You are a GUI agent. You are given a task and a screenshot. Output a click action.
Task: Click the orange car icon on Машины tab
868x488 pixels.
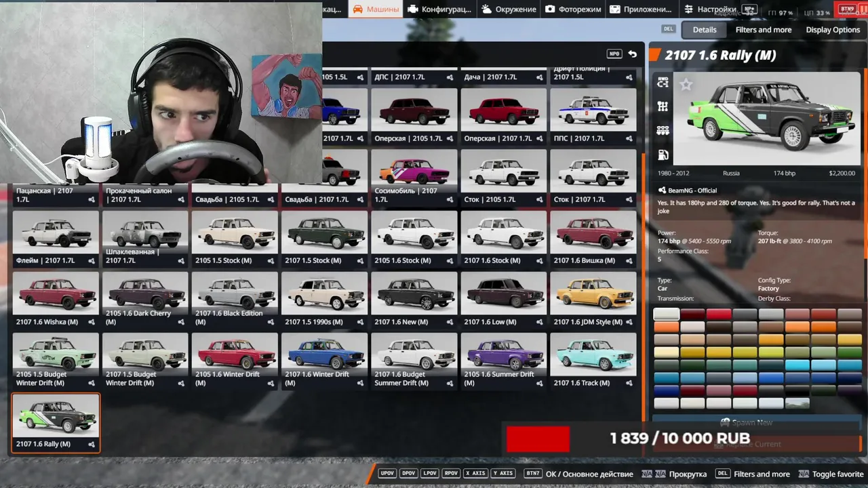tap(357, 9)
